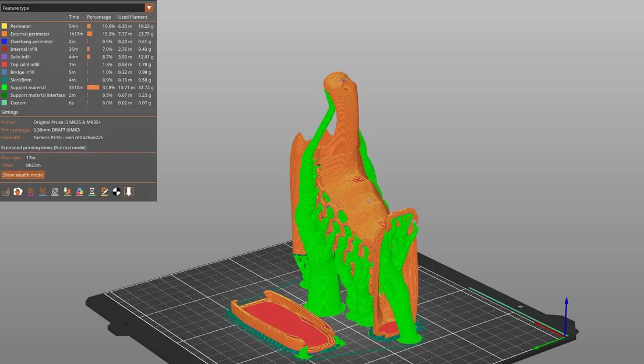Toggle travel moves visibility icon
This screenshot has height=364, width=644.
(x=6, y=191)
